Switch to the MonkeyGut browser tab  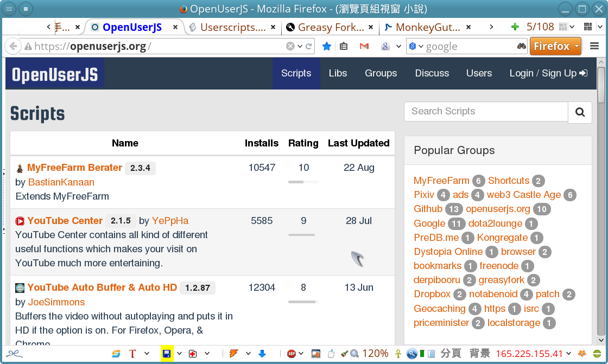point(428,27)
